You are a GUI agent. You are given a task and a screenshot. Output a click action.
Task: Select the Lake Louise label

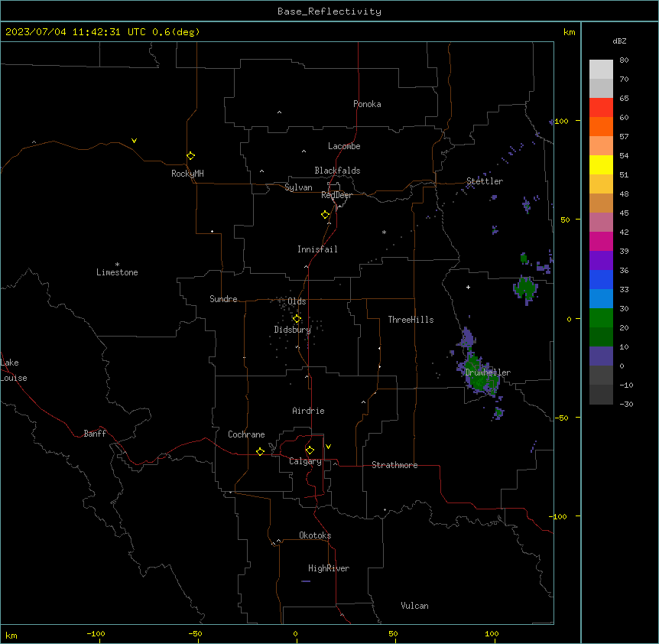(x=14, y=370)
